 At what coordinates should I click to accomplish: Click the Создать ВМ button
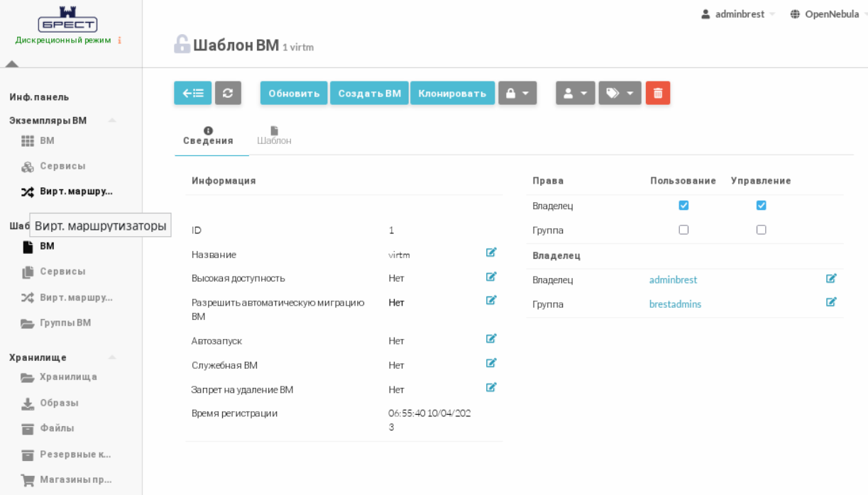[369, 94]
